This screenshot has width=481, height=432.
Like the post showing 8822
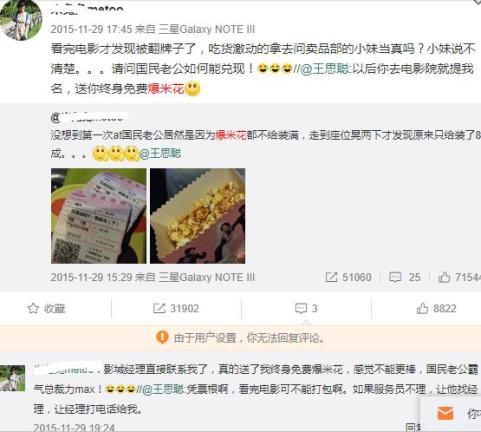coord(422,308)
